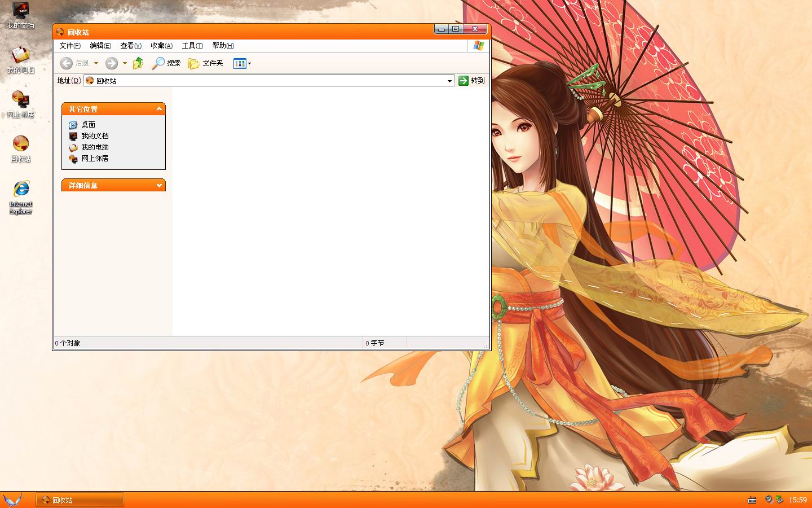The image size is (812, 508).
Task: Toggle the Folders (文件夹) pane
Action: [x=205, y=63]
